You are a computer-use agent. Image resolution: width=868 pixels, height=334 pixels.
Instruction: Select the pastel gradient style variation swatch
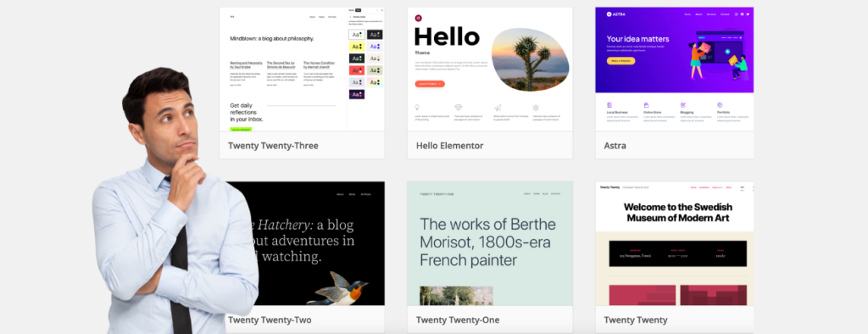(x=375, y=82)
